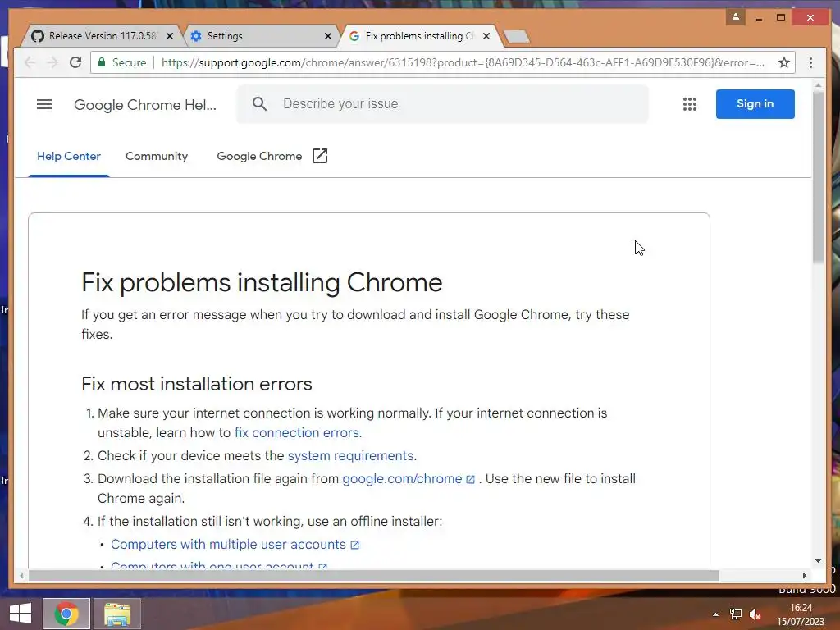Open the Google Chrome external link tab
The width and height of the screenshot is (840, 630).
(272, 156)
